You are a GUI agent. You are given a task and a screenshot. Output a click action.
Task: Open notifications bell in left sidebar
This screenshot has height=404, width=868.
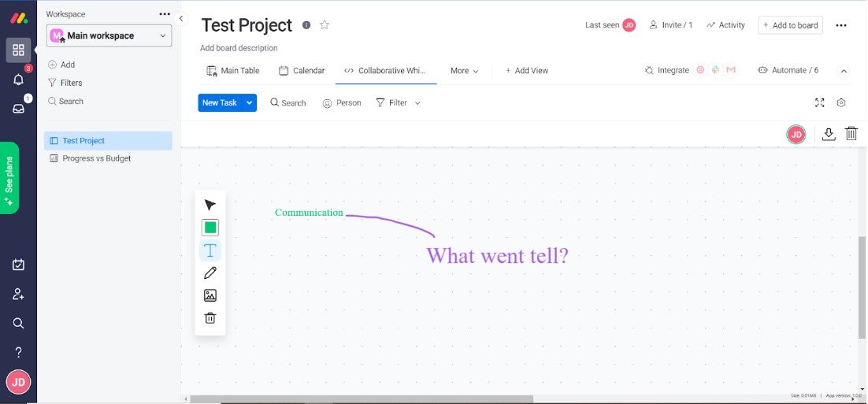click(x=18, y=80)
